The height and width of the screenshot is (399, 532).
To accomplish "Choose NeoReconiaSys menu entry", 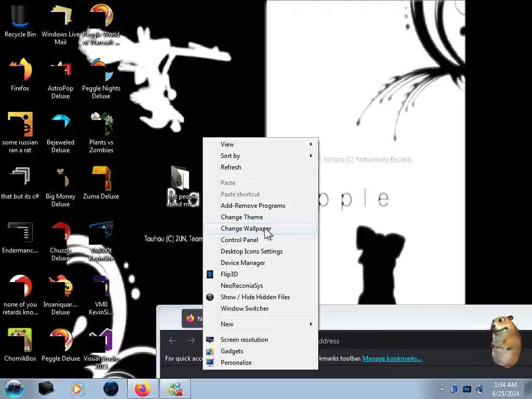I will [x=261, y=286].
